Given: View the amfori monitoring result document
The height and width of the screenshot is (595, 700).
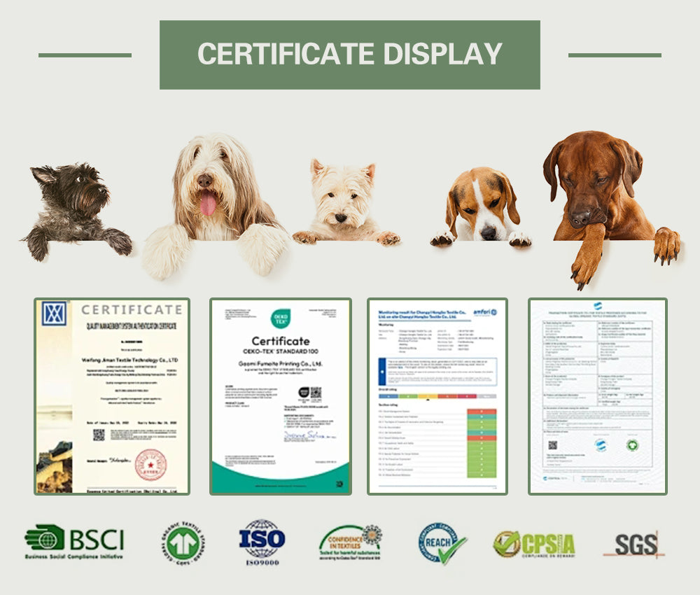Looking at the screenshot, I should pyautogui.click(x=437, y=396).
